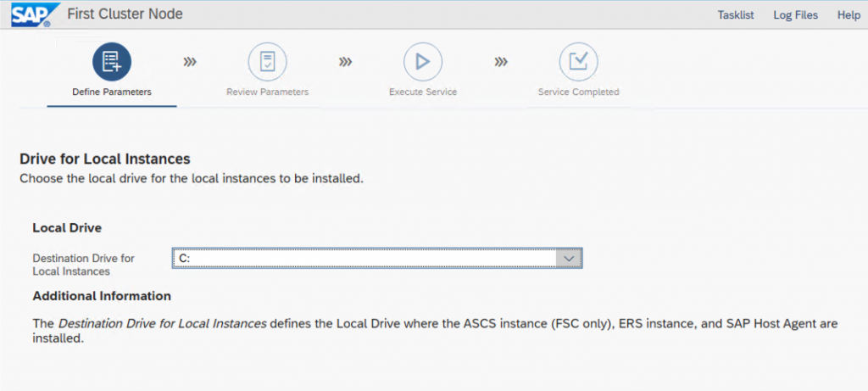
Task: Click the Destination Drive for Local Instances label
Action: tap(84, 265)
